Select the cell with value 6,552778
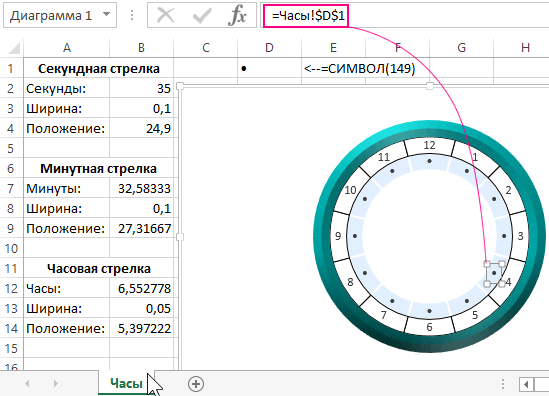The width and height of the screenshot is (549, 396). tap(141, 289)
